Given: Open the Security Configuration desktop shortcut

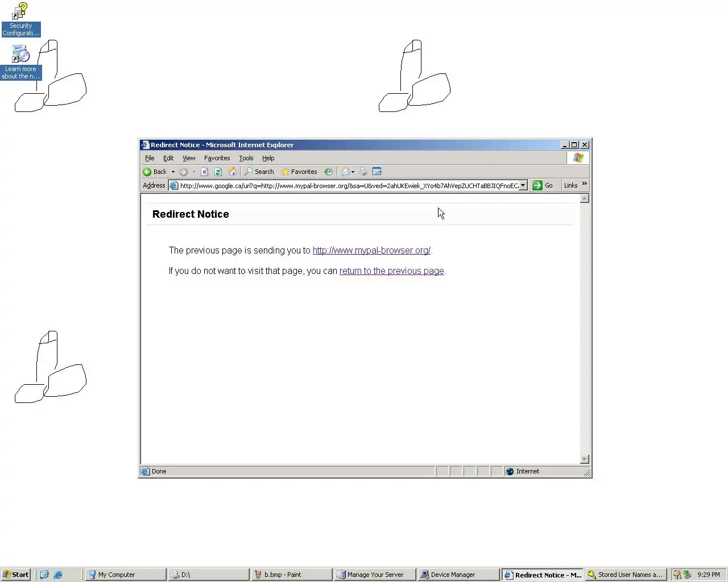Looking at the screenshot, I should pos(20,19).
